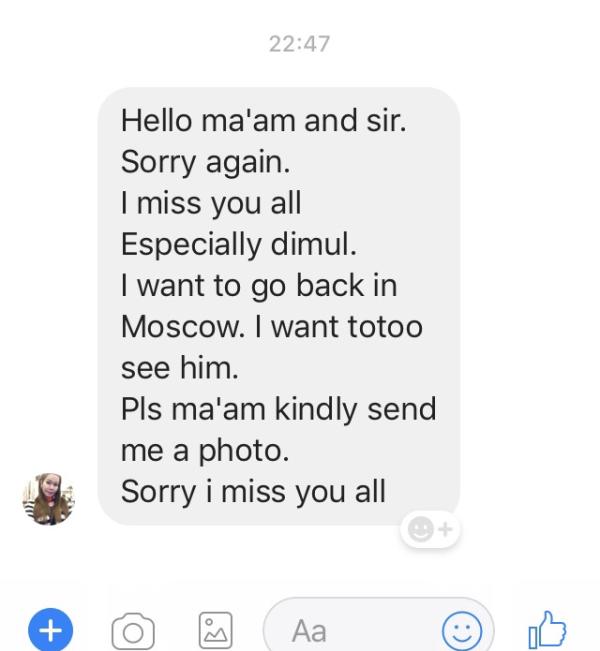Tap the 'Especially dimul.' line
This screenshot has width=600, height=651.
239,244
